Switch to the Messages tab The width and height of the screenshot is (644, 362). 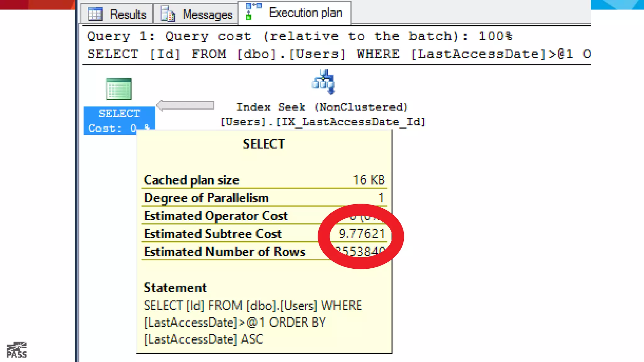(207, 14)
